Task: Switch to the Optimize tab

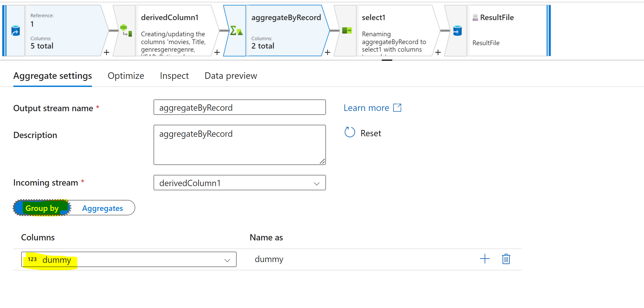Action: tap(126, 76)
